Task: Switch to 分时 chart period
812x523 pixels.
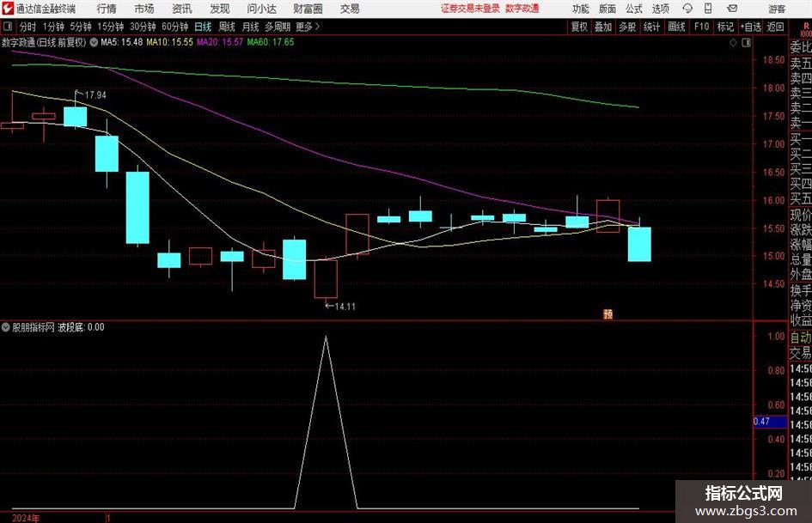Action: pos(28,27)
